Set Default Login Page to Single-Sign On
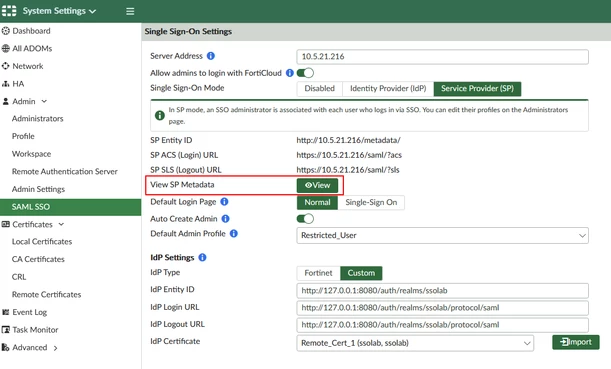The width and height of the screenshot is (611, 369). click(371, 202)
